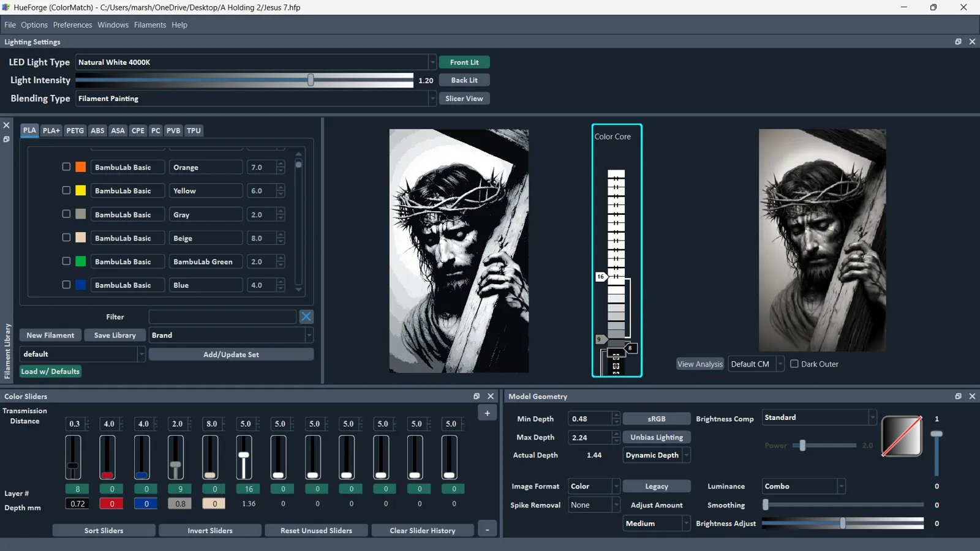
Task: Open the LED Light Type dropdown
Action: coord(255,62)
